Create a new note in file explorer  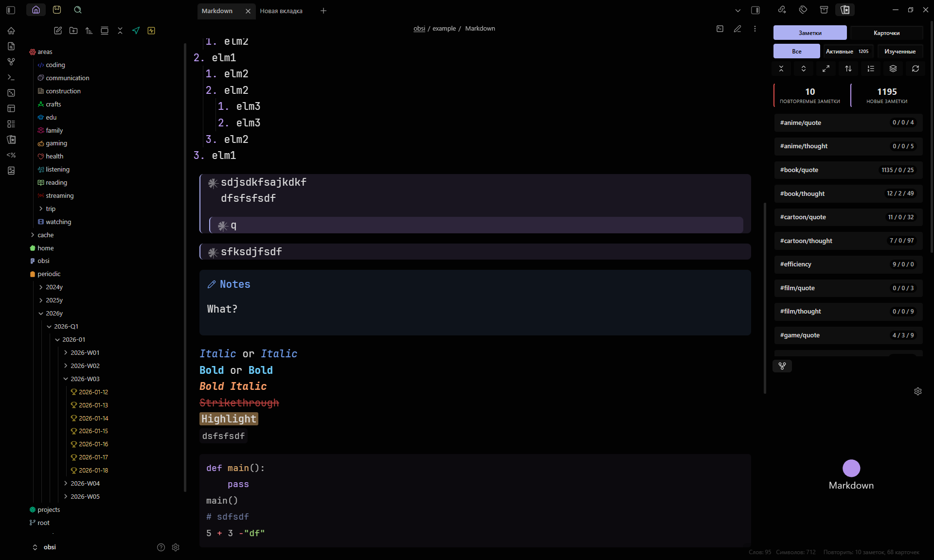pos(58,31)
